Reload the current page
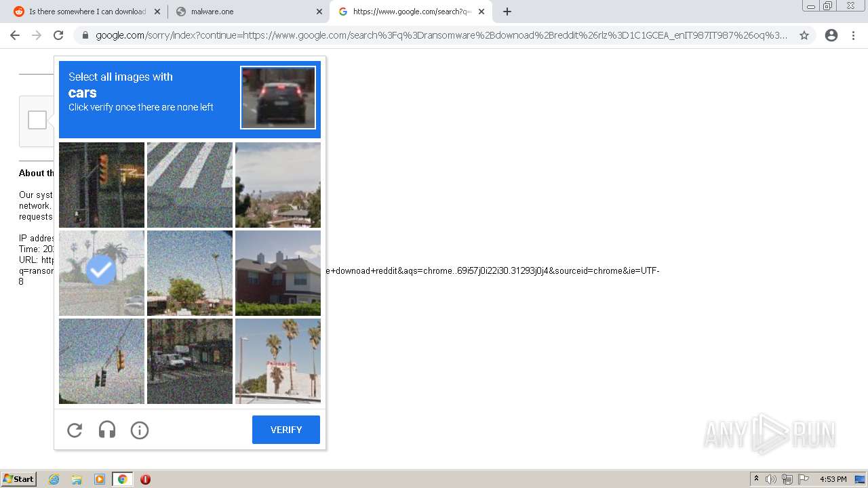 58,35
